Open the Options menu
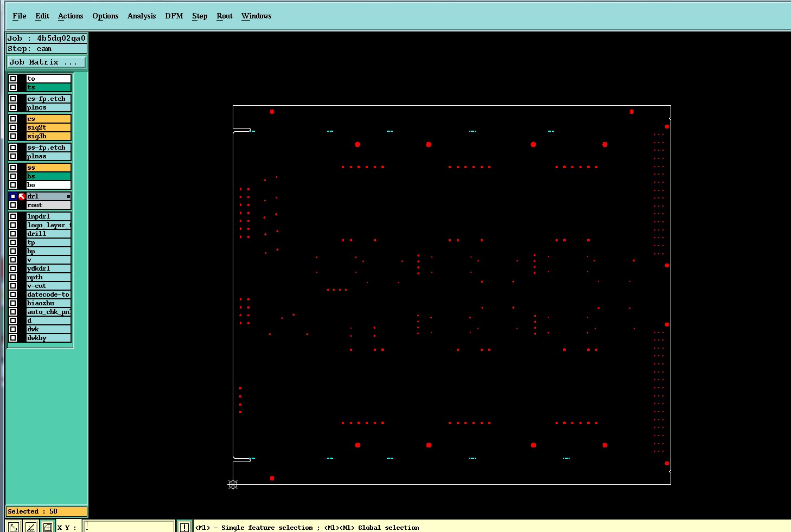Viewport: 791px width, 532px height. pos(105,16)
